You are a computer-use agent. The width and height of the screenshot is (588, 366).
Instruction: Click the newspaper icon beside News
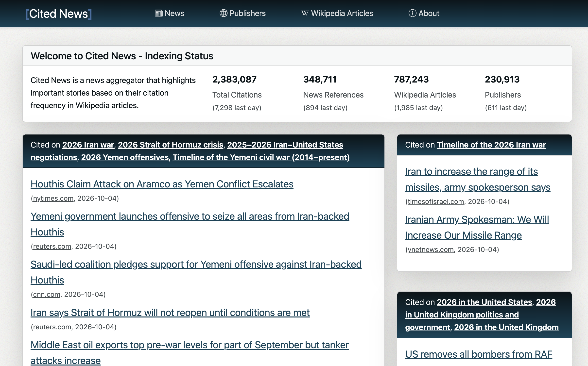tap(159, 13)
